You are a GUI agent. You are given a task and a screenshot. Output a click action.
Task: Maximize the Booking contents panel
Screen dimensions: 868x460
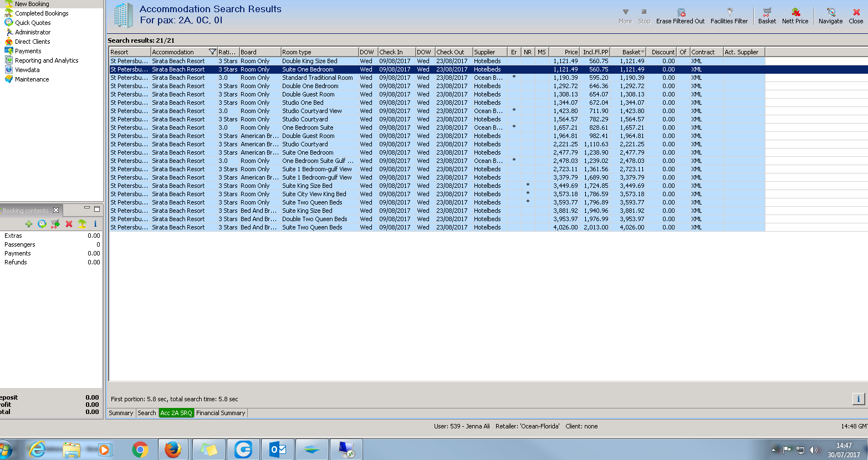(x=97, y=209)
